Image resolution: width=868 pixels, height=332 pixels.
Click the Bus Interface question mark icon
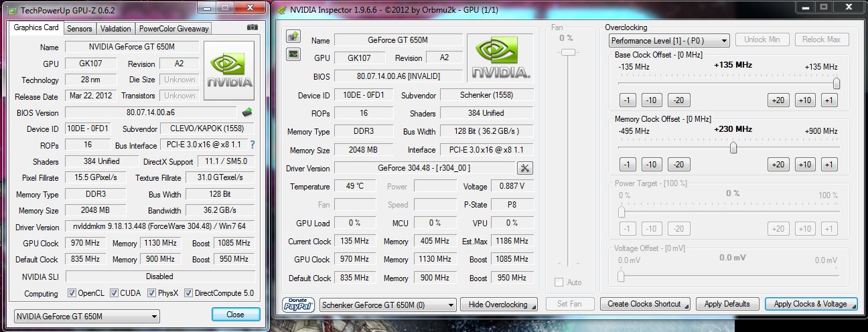(x=252, y=145)
